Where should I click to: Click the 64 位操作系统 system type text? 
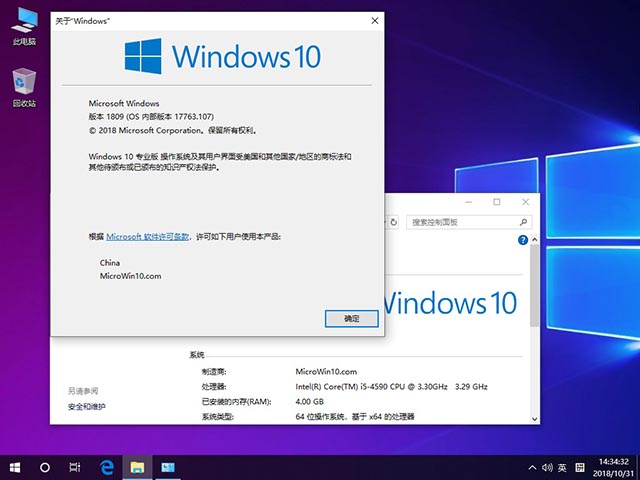[x=355, y=417]
